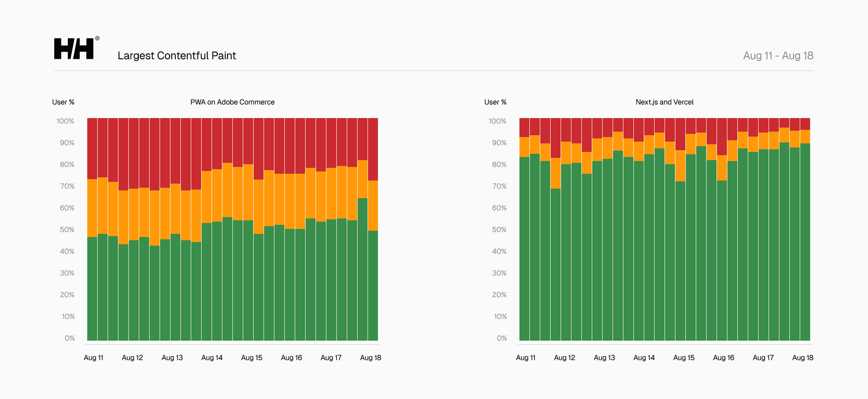
Task: Select Aug 16 on the Next.js chart axis
Action: tap(724, 358)
